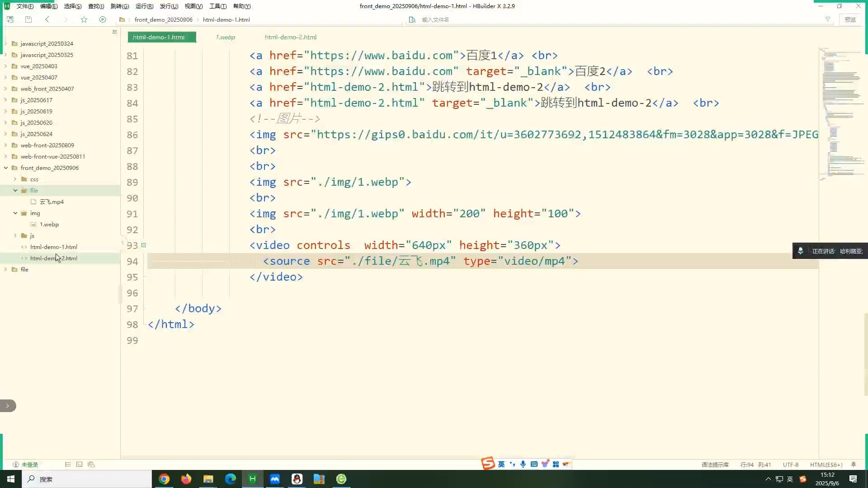Screen dimensions: 868x488
Task: Select 1.webp file in the project tree
Action: tap(49, 224)
